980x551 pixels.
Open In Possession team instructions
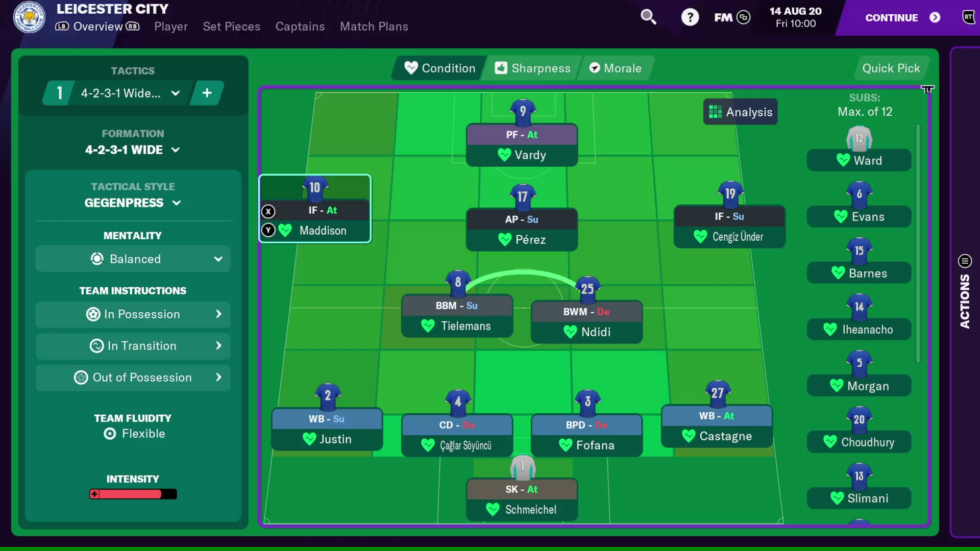coord(133,315)
